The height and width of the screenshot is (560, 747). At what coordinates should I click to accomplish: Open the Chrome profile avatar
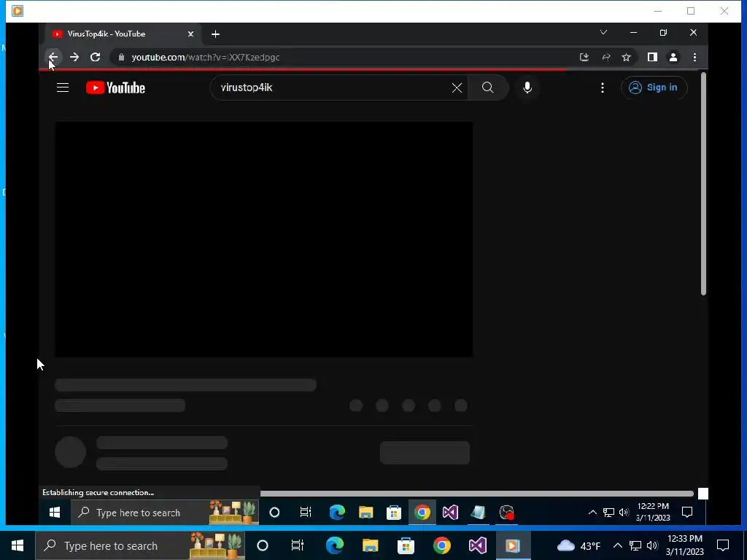coord(673,57)
